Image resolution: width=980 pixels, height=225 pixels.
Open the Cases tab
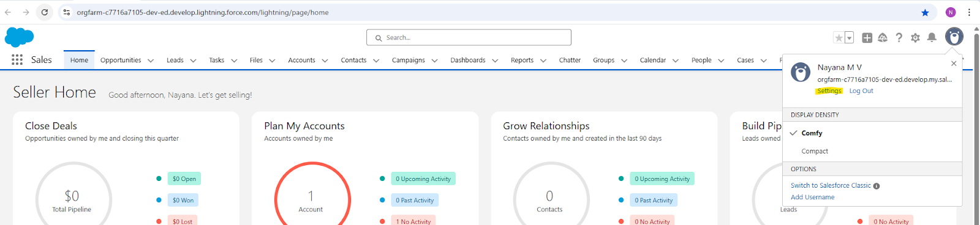click(745, 60)
